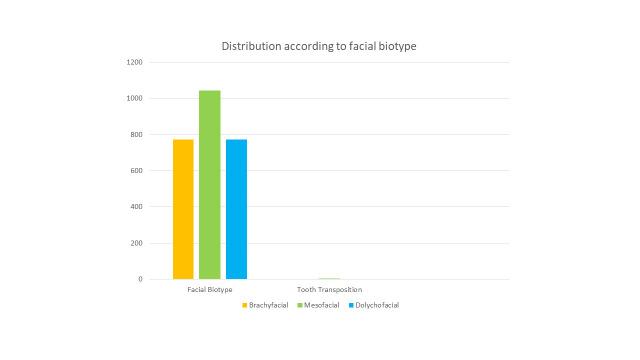This screenshot has width=640, height=360.
Task: Select the 0 value axis label
Action: (140, 279)
